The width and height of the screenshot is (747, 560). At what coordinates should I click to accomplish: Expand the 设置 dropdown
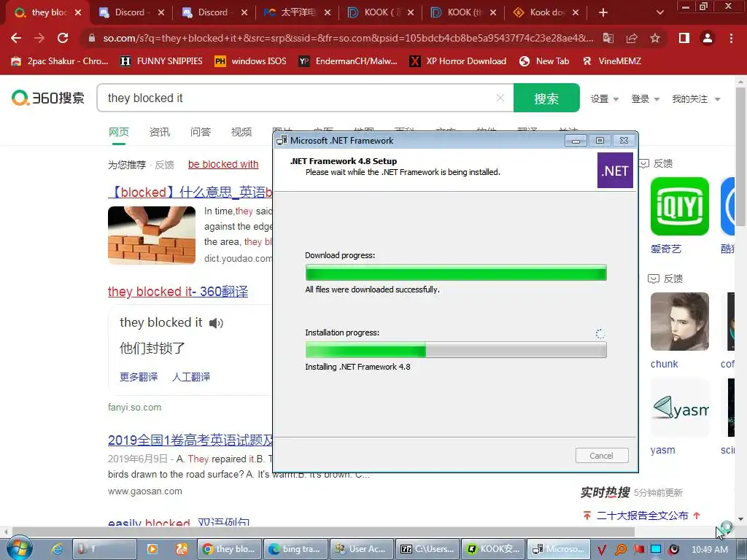click(x=605, y=99)
